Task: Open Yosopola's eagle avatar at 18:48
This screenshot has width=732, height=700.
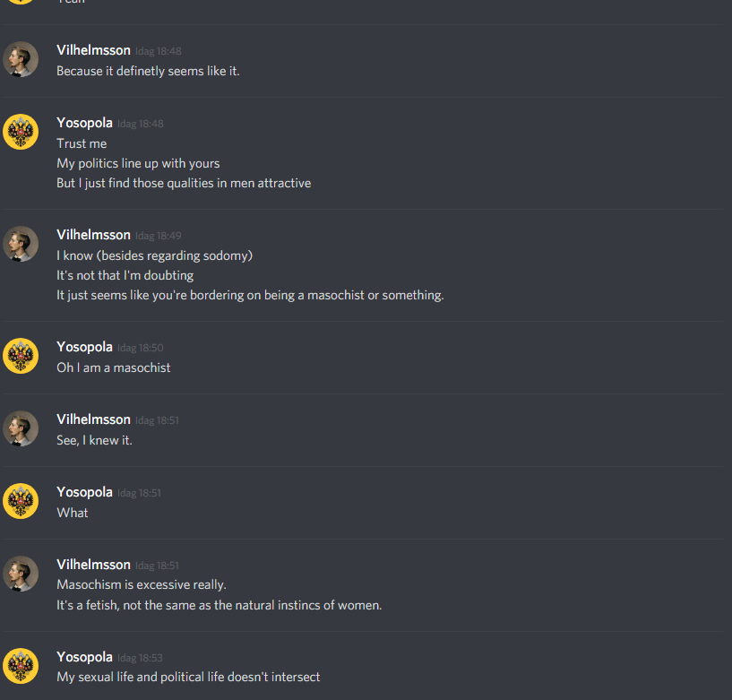Action: pyautogui.click(x=21, y=132)
